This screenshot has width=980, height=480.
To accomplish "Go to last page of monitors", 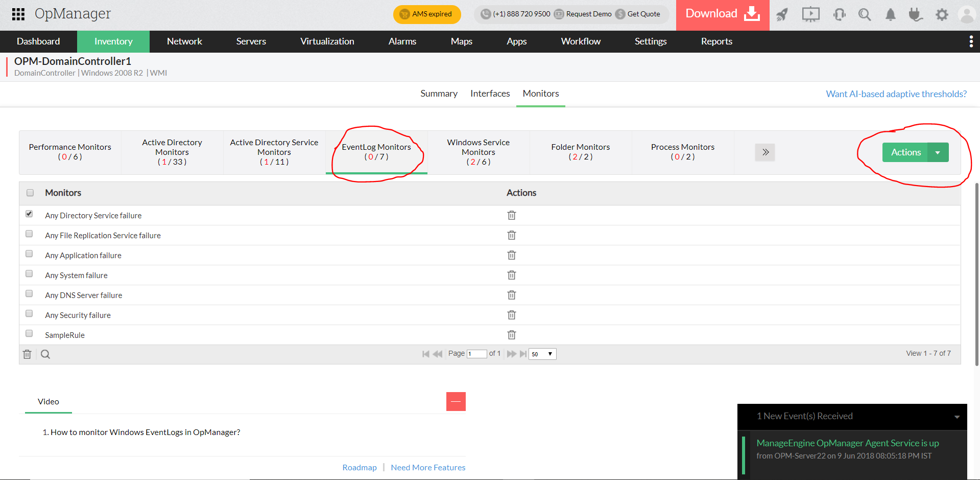I will point(523,354).
